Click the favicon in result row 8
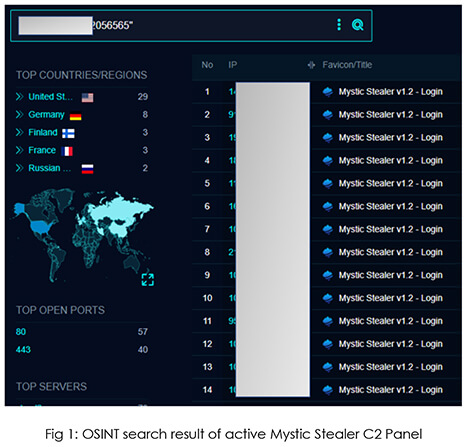 click(x=328, y=252)
